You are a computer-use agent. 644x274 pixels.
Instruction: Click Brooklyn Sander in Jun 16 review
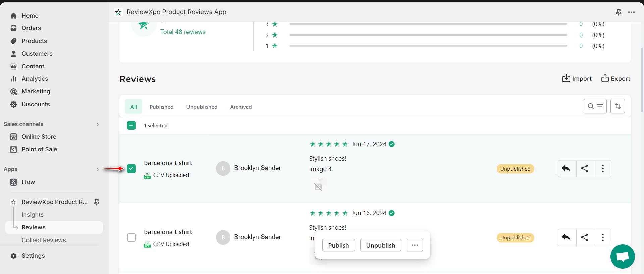tap(258, 237)
